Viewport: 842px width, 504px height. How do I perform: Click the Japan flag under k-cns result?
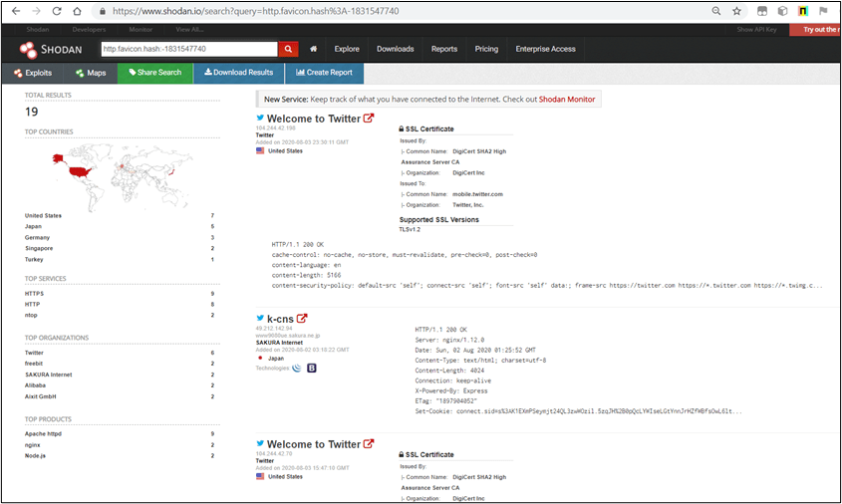[x=260, y=358]
